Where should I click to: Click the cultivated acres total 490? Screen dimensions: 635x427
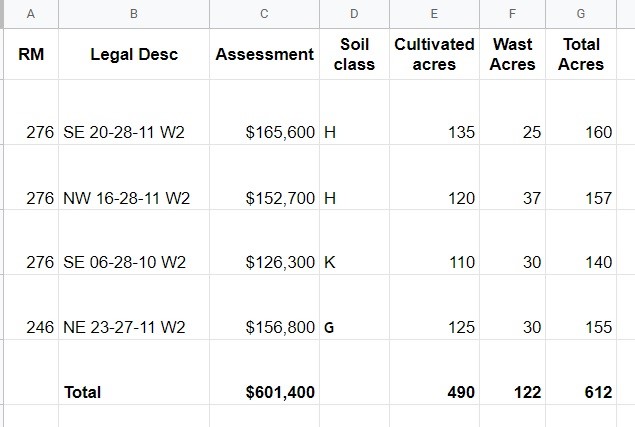[x=435, y=372]
